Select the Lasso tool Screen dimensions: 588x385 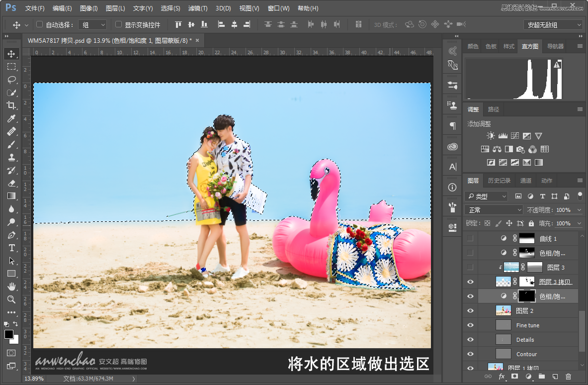pos(11,80)
